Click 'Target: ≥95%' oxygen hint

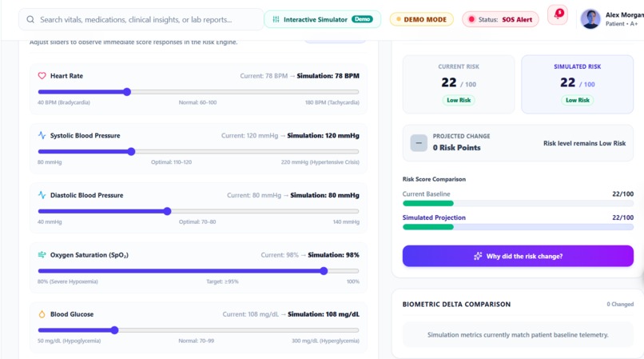click(x=222, y=281)
